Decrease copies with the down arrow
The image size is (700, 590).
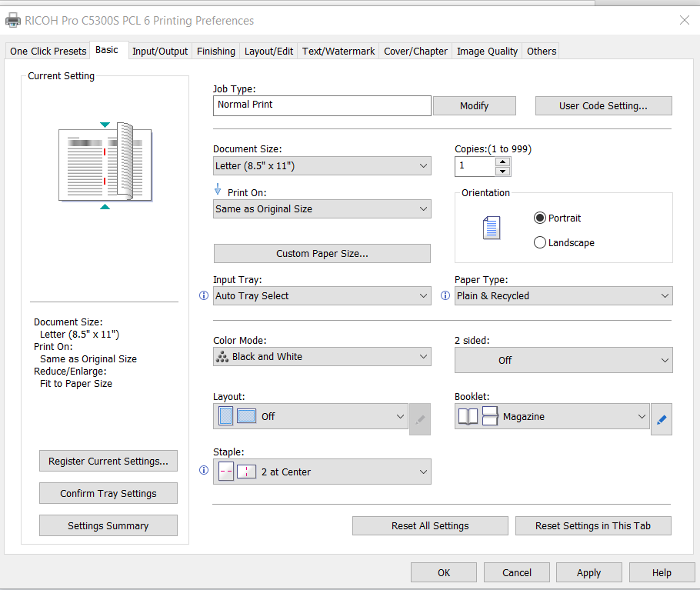(502, 171)
